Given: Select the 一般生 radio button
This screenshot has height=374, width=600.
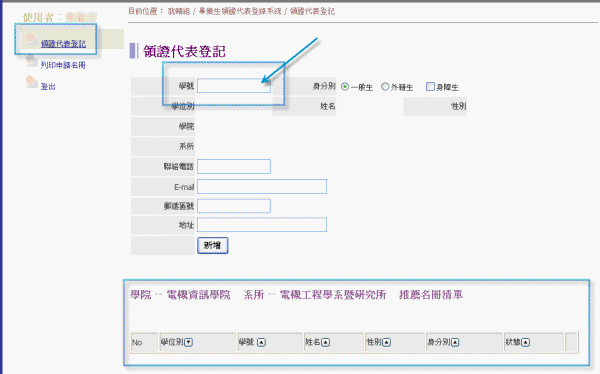Looking at the screenshot, I should pyautogui.click(x=345, y=87).
